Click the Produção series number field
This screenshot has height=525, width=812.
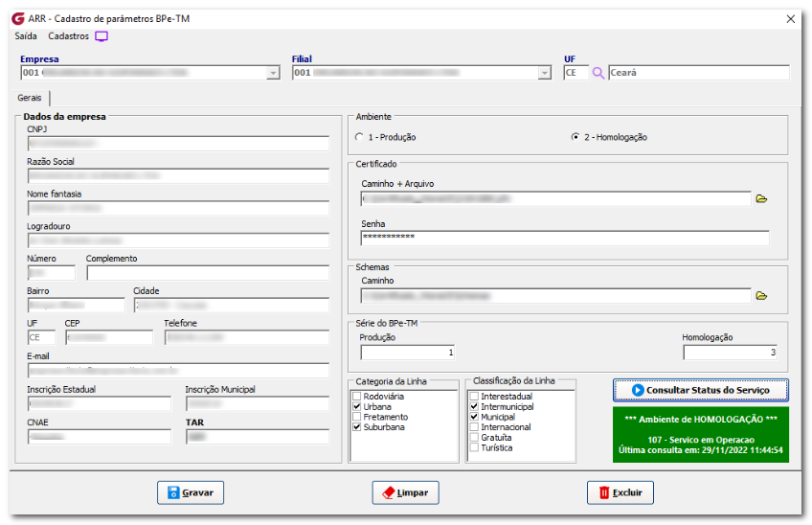coord(408,353)
